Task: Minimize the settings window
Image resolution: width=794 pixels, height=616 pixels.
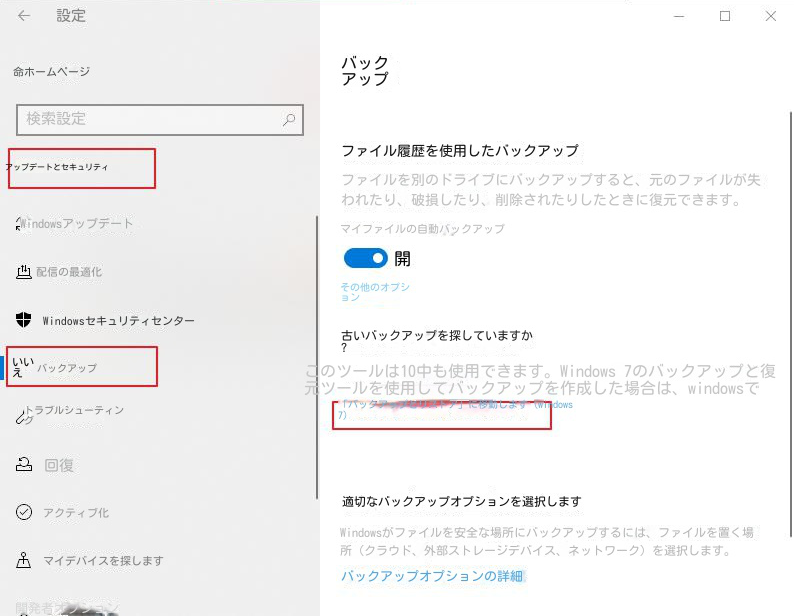Action: (x=679, y=16)
